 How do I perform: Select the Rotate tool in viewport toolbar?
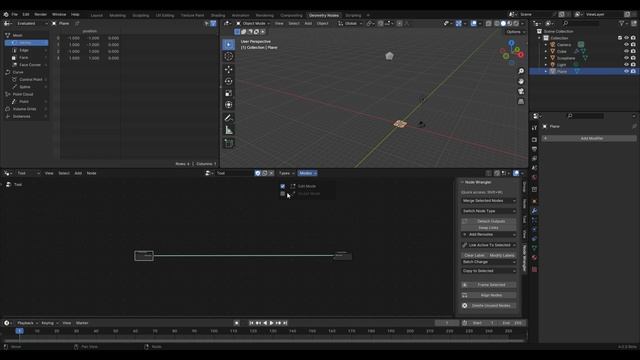(x=229, y=81)
